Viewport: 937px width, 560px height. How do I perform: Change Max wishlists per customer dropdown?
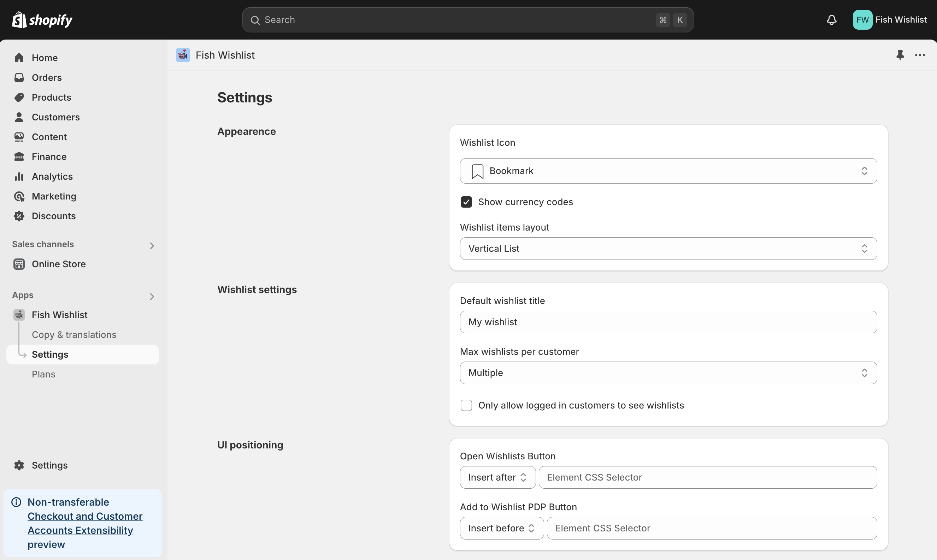[668, 373]
